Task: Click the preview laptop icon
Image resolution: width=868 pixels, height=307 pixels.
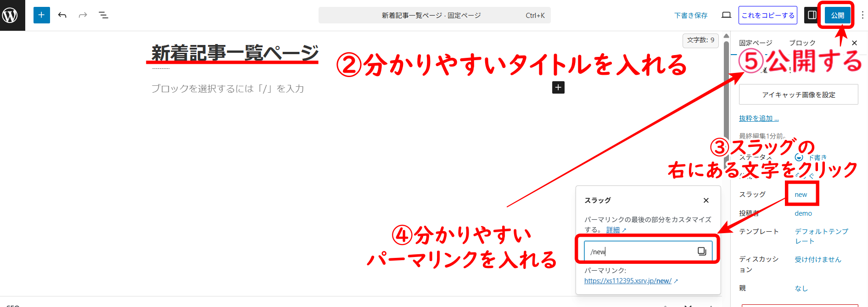Action: click(x=726, y=15)
